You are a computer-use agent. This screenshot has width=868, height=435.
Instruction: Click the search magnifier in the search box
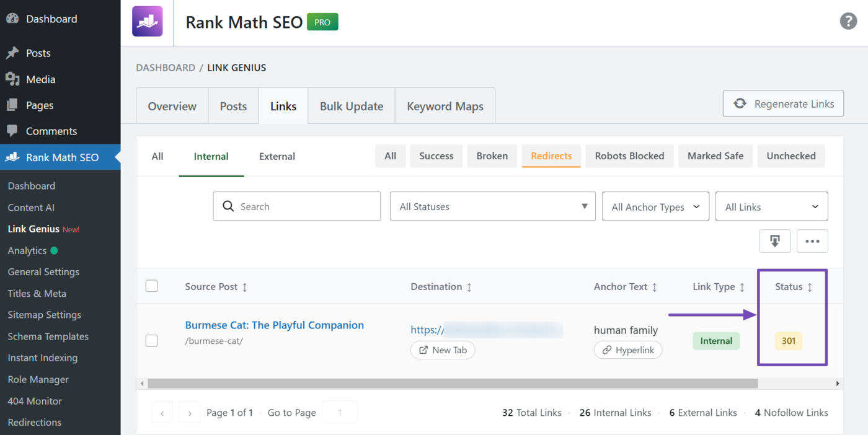click(x=228, y=206)
